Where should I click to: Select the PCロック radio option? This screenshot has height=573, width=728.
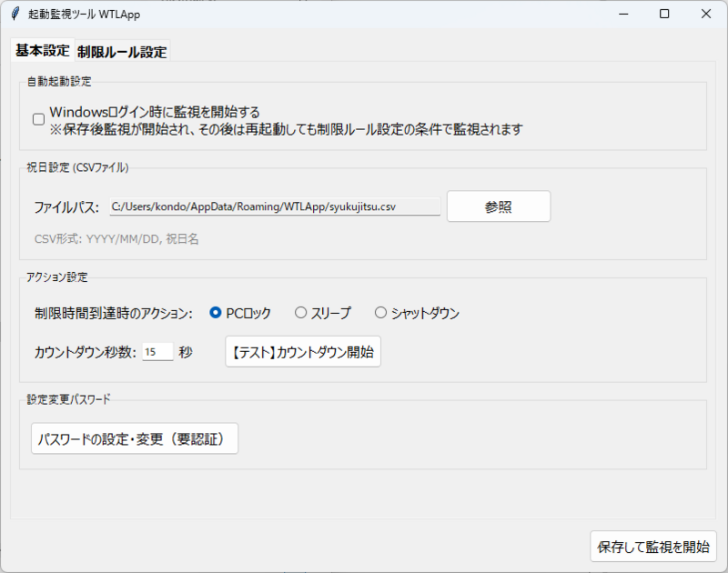pos(216,313)
